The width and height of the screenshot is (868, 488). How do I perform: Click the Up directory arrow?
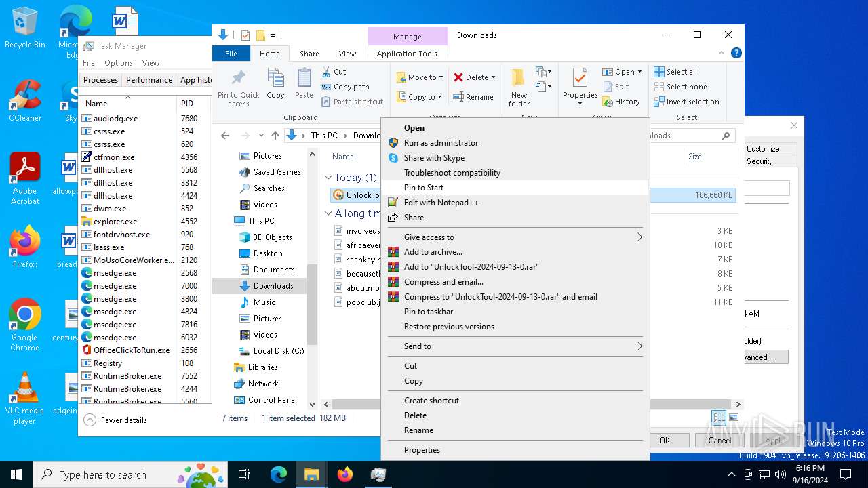(x=275, y=136)
